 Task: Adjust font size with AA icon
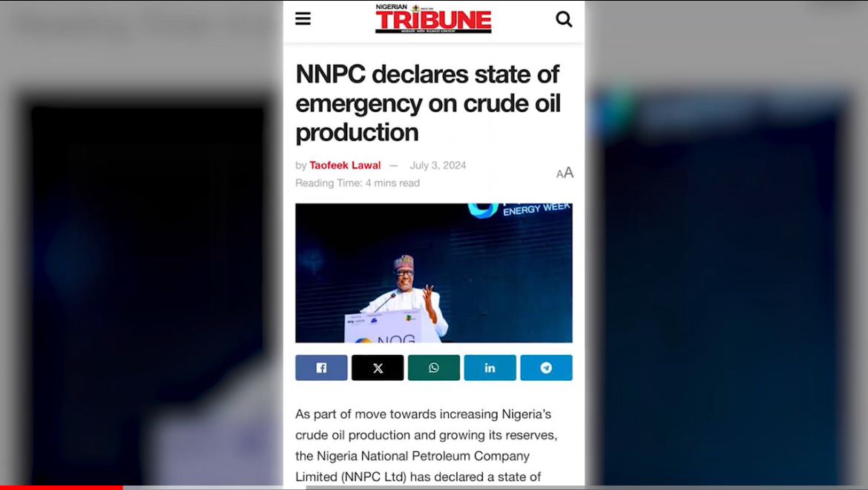(x=565, y=173)
